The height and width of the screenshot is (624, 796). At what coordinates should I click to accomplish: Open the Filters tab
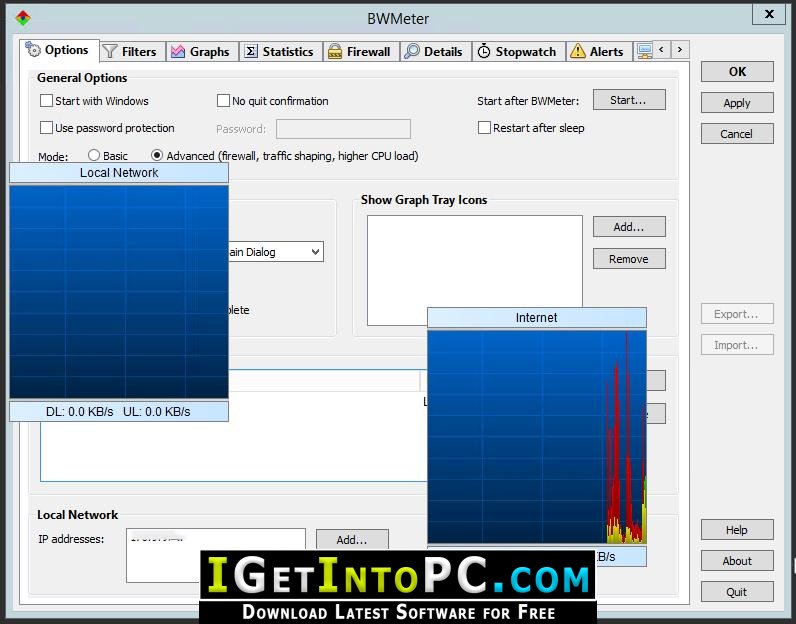pyautogui.click(x=132, y=51)
